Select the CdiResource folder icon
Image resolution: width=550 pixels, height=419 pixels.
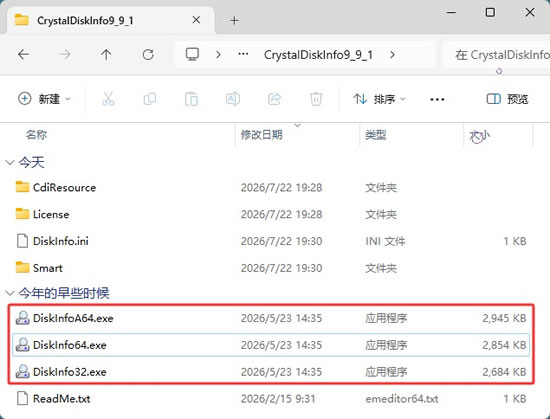tap(22, 187)
